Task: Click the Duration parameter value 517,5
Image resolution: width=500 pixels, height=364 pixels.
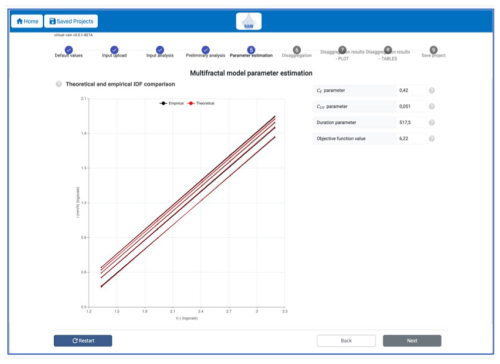Action: point(411,122)
